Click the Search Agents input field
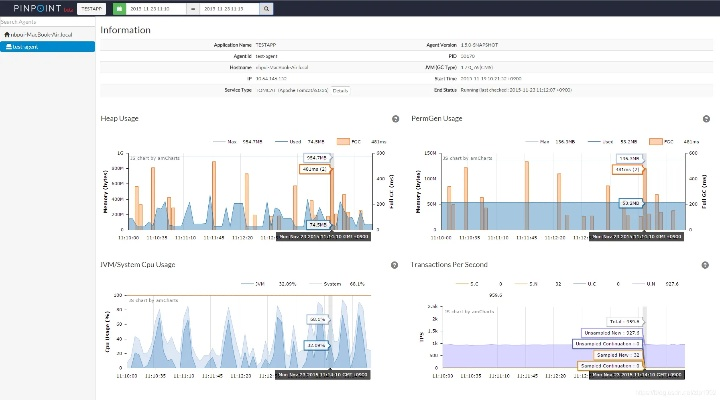The image size is (720, 400). coord(48,22)
